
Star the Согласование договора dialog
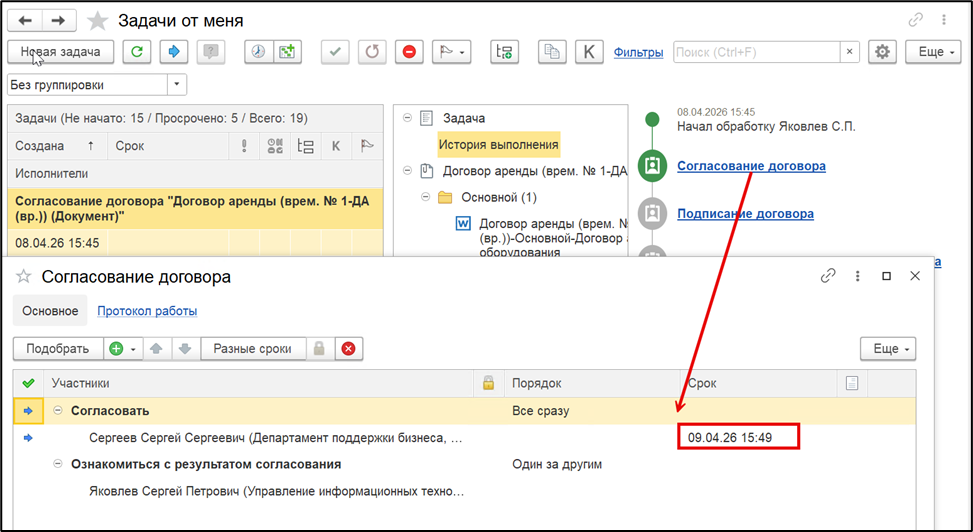[24, 276]
